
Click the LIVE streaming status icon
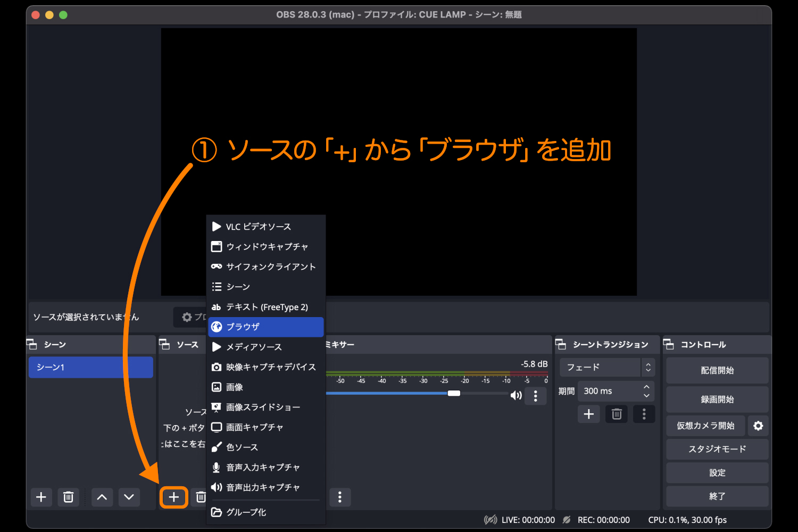tap(491, 520)
